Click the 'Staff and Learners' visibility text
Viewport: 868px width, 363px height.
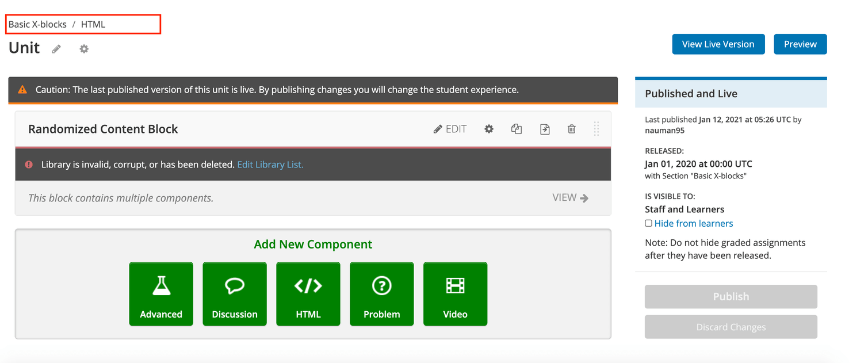pyautogui.click(x=685, y=209)
